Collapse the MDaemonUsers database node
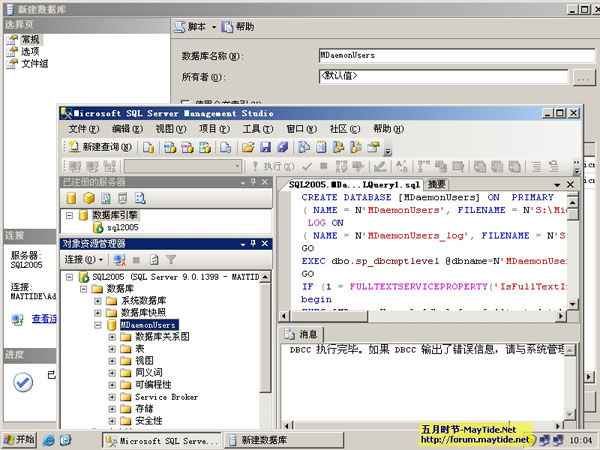600x450 pixels. point(98,325)
